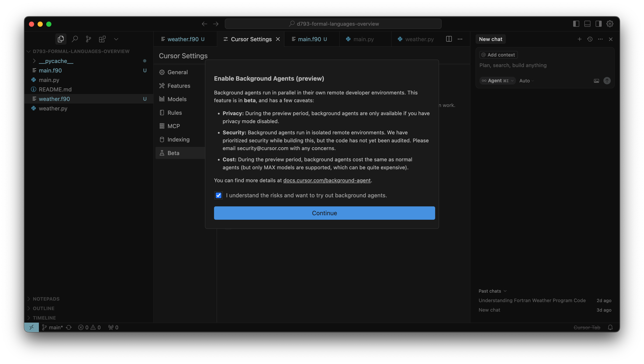Open the Agent mode dropdown

(x=498, y=81)
